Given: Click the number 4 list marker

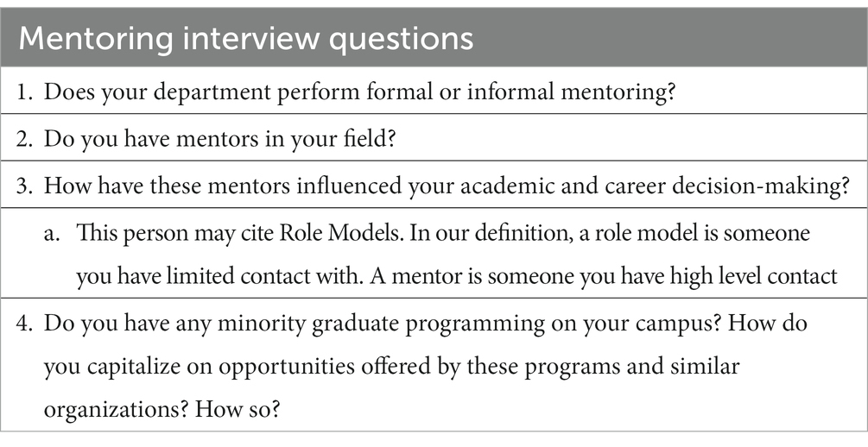Looking at the screenshot, I should point(25,323).
